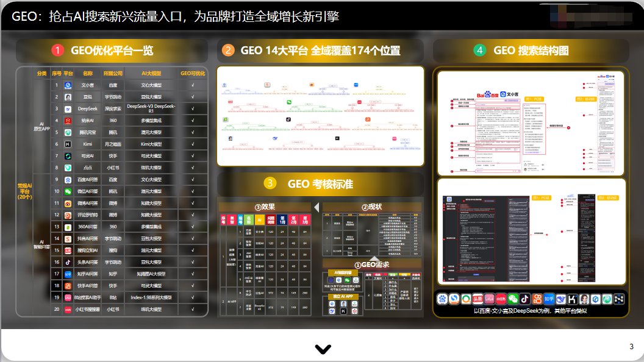Click the Index-1.9B系列大模型 cell

[151, 297]
